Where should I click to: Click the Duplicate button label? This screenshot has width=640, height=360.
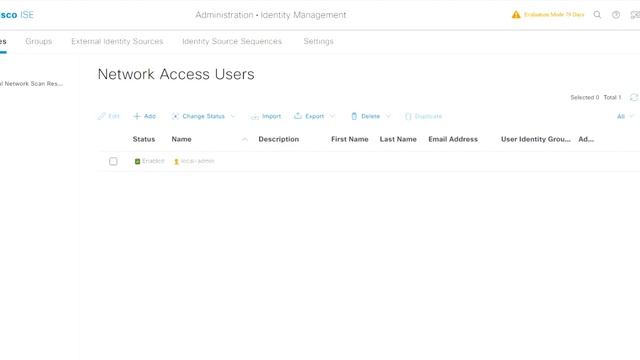click(x=428, y=116)
